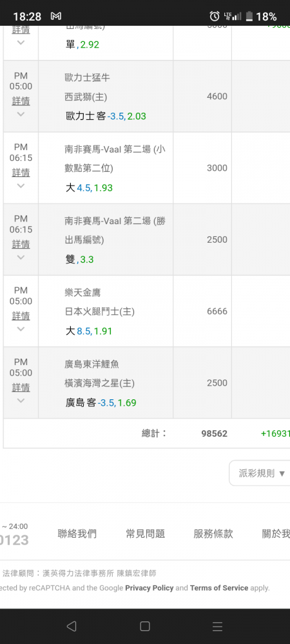Tap the Android home square icon
The image size is (290, 644).
click(x=144, y=626)
